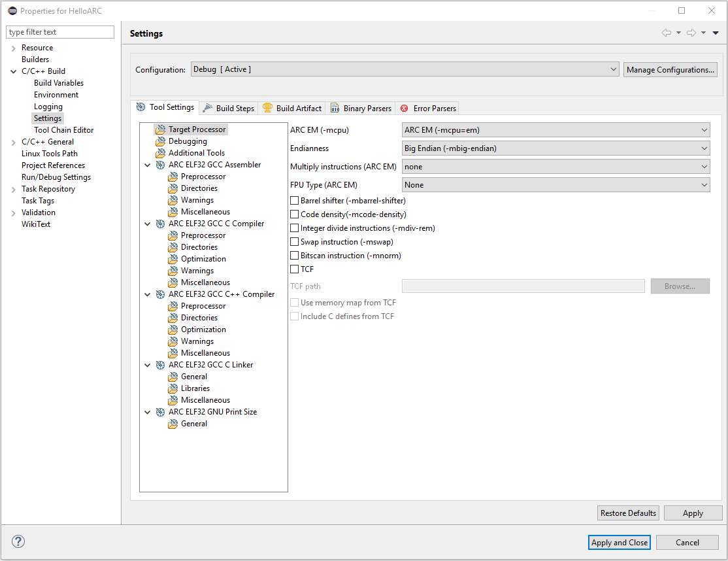
Task: Switch to the Build Steps tab
Action: click(x=229, y=108)
